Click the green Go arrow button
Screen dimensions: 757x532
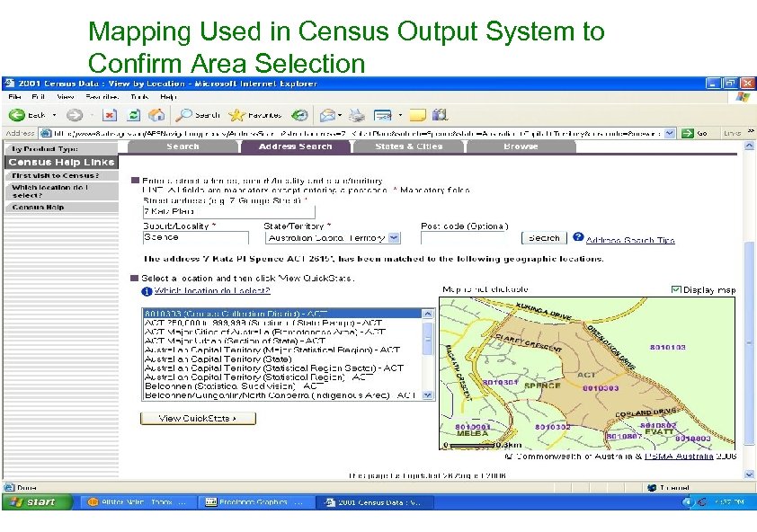688,133
